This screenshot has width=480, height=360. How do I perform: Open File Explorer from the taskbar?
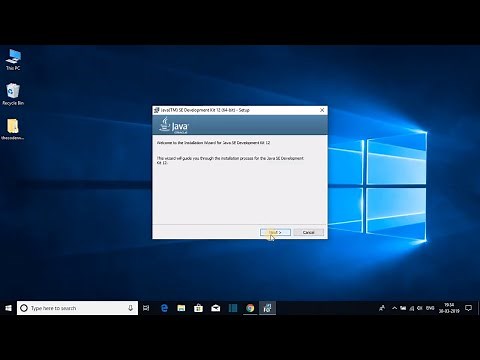pyautogui.click(x=181, y=308)
